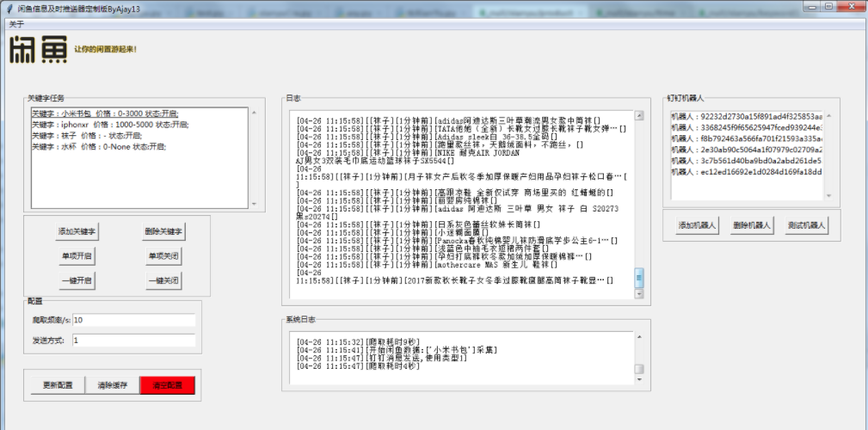Click the 清除缓存 button

click(x=113, y=385)
